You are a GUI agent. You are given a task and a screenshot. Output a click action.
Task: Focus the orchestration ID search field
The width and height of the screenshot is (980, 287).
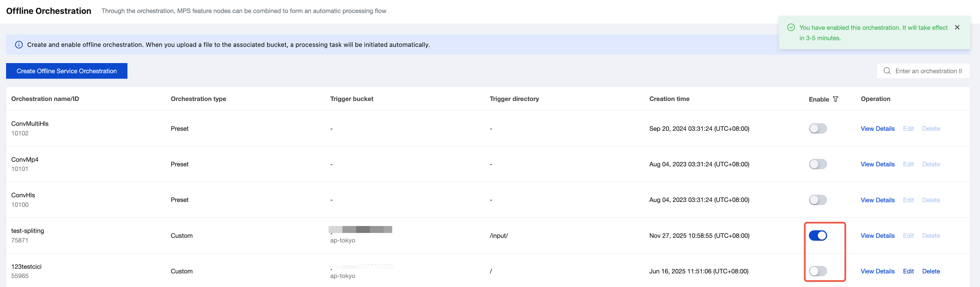point(928,71)
